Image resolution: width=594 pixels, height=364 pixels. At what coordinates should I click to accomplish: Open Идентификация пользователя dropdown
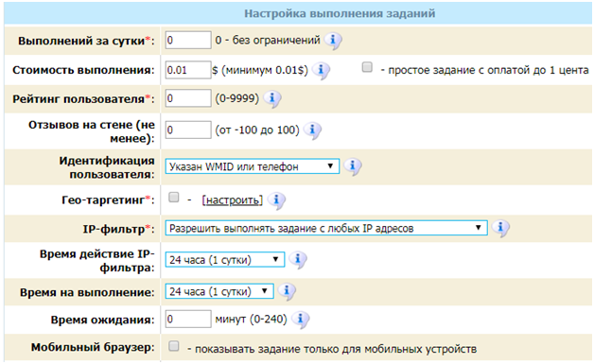click(252, 166)
